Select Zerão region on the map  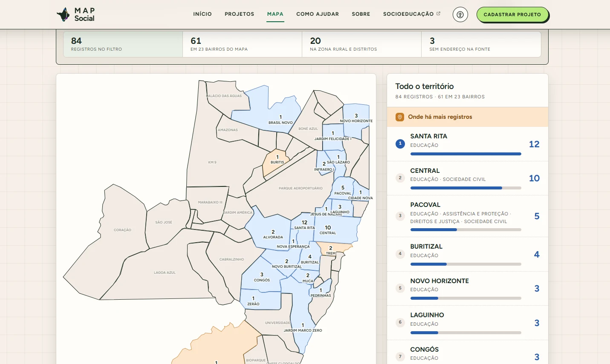click(260, 300)
